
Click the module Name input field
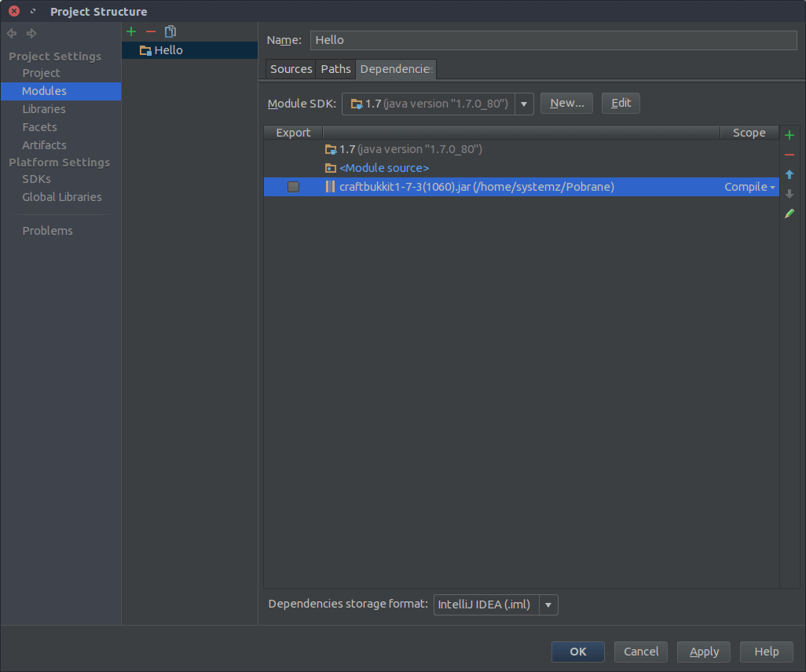(553, 40)
